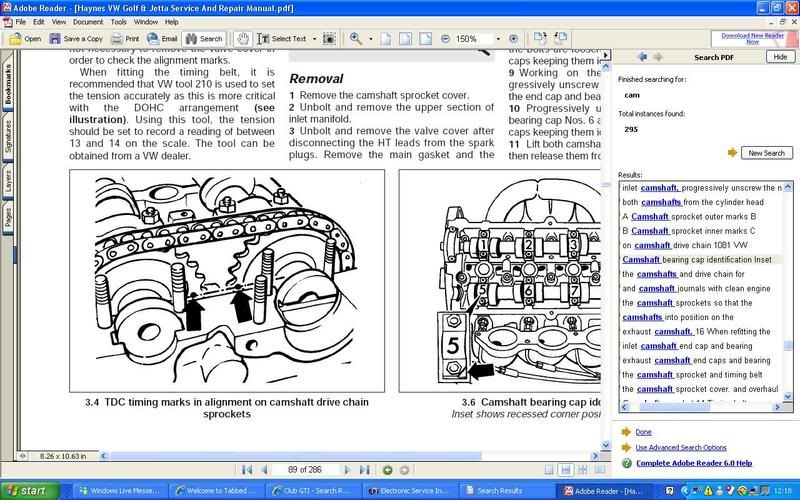Screen dimensions: 800x500
Task: Go to next page
Action: pos(347,470)
